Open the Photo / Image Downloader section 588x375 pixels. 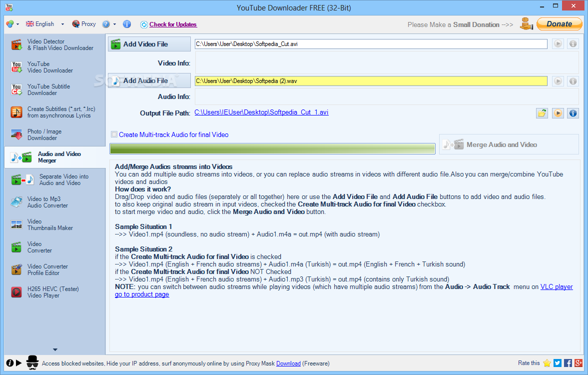[55, 135]
